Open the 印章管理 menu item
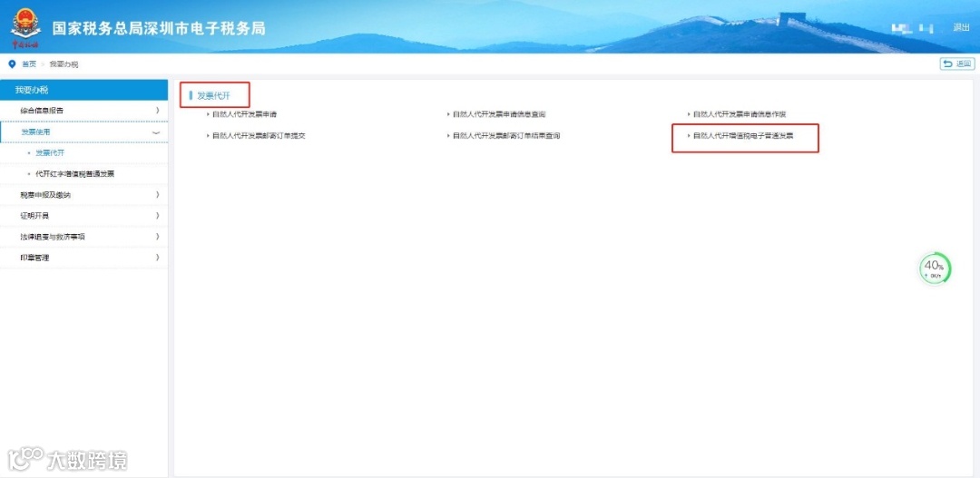The height and width of the screenshot is (478, 980). tap(83, 258)
